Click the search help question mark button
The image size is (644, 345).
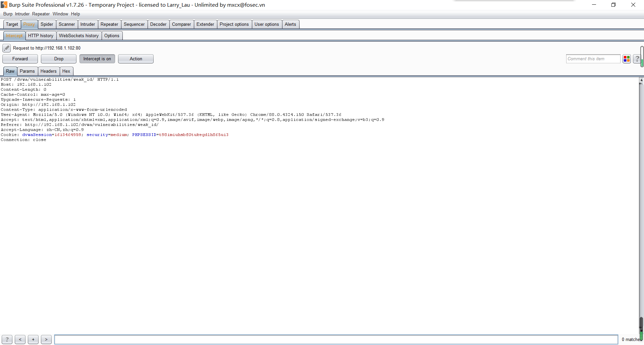point(7,339)
